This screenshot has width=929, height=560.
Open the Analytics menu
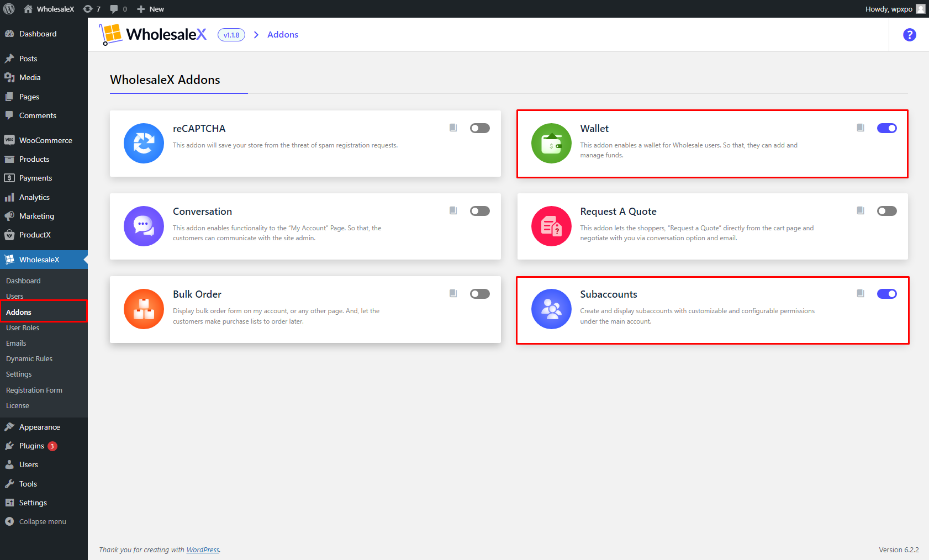coord(44,197)
